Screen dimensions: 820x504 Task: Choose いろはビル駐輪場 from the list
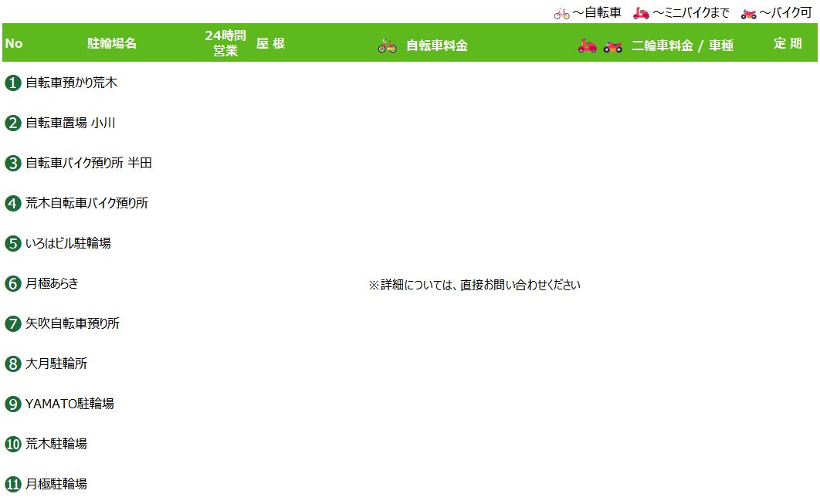pyautogui.click(x=68, y=243)
